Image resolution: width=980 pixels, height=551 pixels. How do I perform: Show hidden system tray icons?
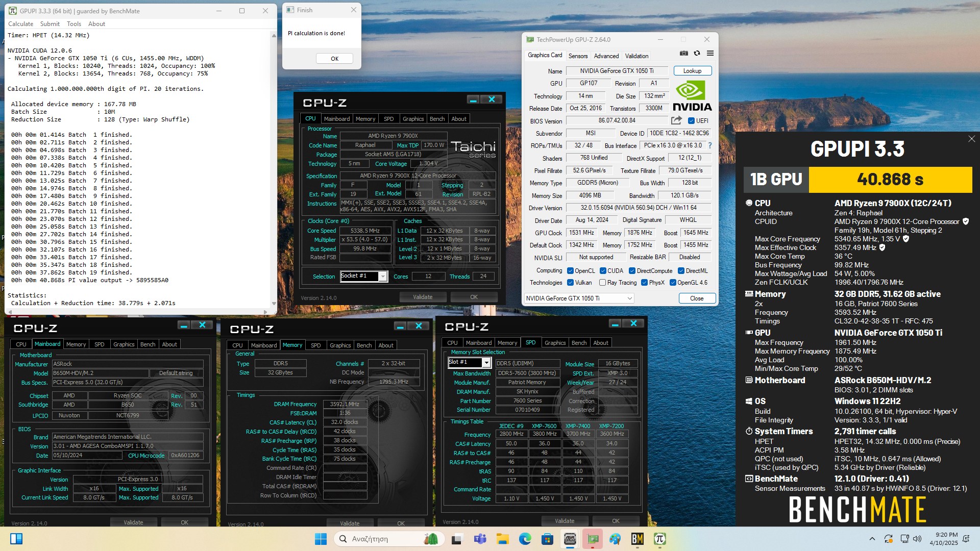pos(872,539)
